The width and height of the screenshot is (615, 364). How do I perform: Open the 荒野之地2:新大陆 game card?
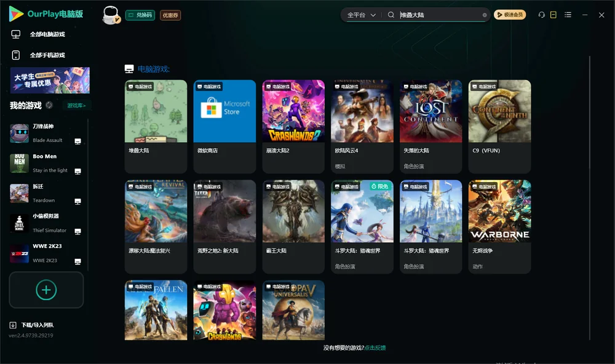click(224, 226)
